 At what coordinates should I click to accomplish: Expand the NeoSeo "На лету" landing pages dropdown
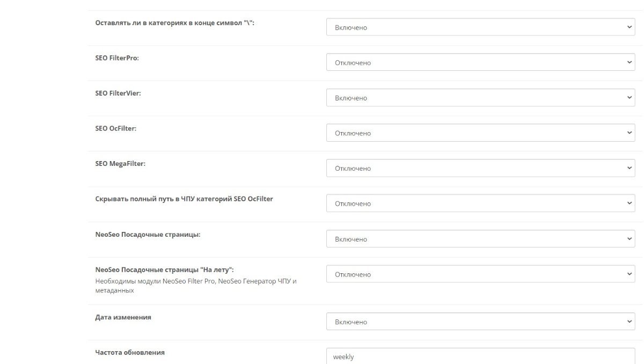point(481,274)
